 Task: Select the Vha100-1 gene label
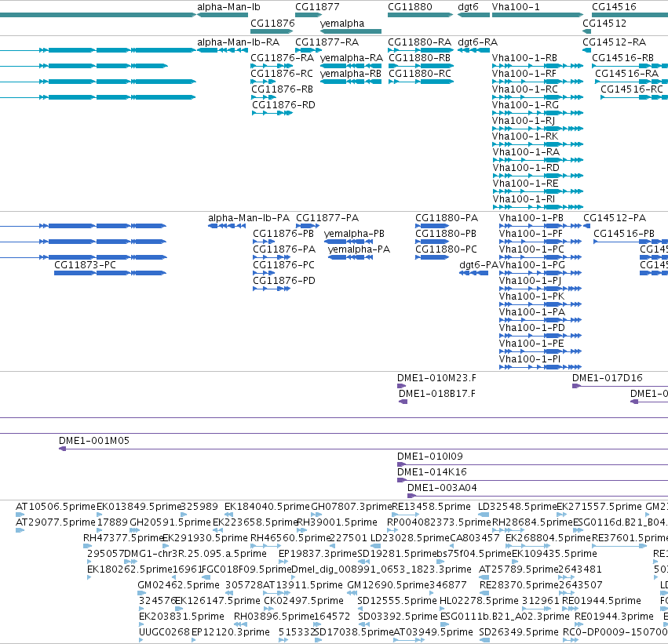[x=516, y=7]
